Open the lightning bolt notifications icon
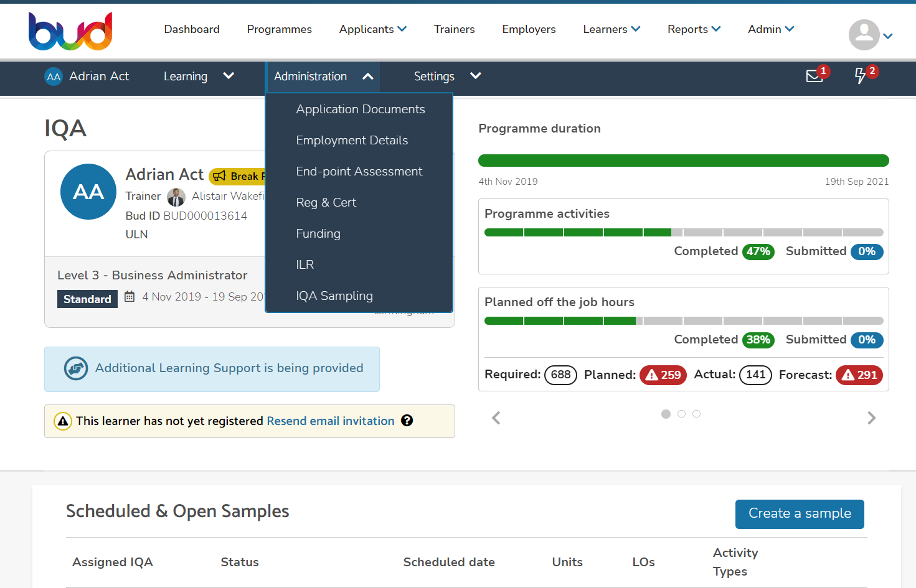916x588 pixels. (x=860, y=76)
